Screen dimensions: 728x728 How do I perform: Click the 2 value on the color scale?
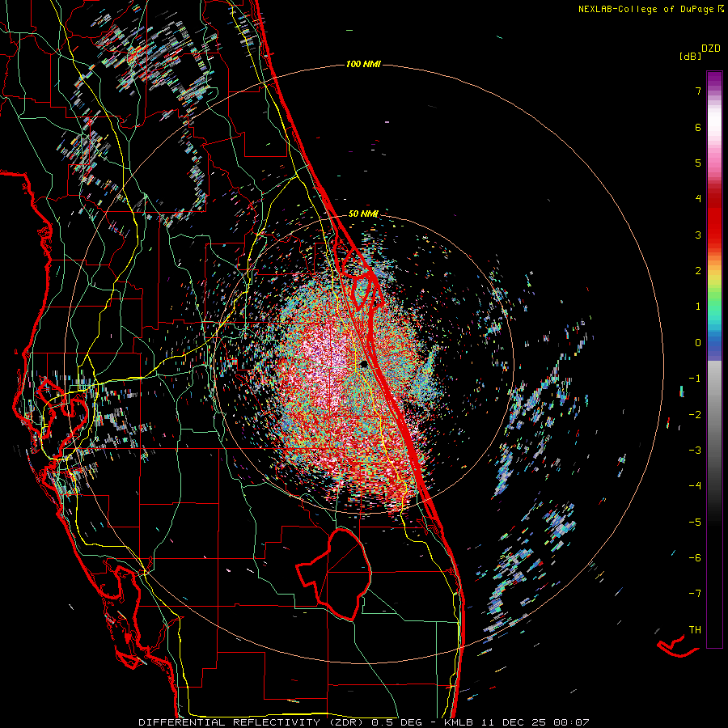coord(698,271)
